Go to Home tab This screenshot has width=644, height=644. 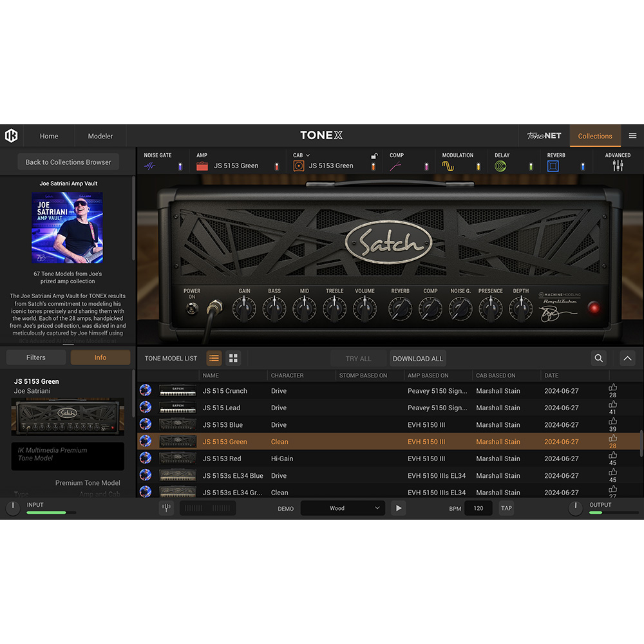[49, 136]
